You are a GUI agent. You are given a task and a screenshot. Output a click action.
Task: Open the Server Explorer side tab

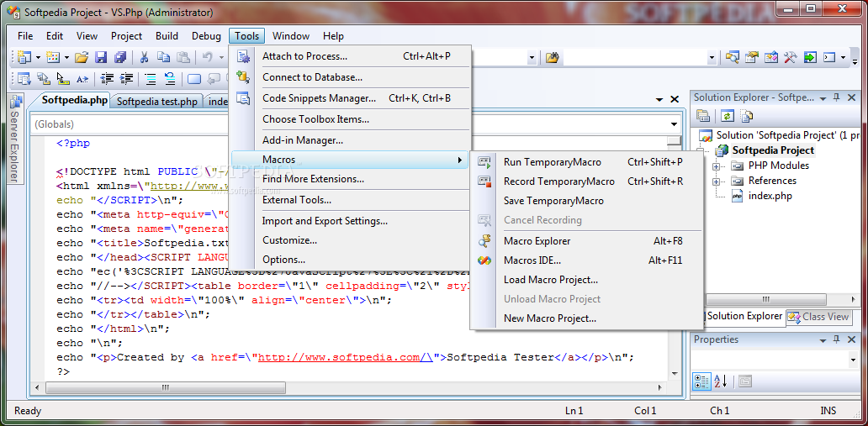click(15, 139)
